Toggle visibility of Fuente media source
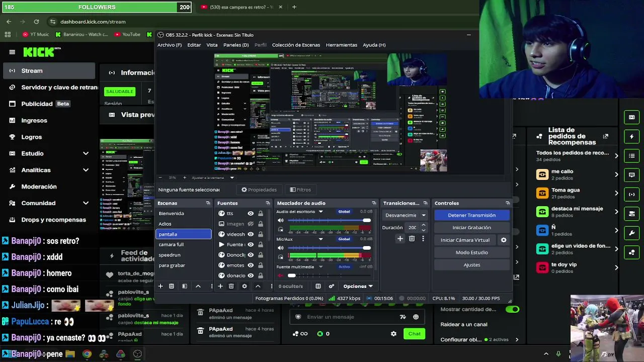Image resolution: width=644 pixels, height=362 pixels. pos(251,244)
